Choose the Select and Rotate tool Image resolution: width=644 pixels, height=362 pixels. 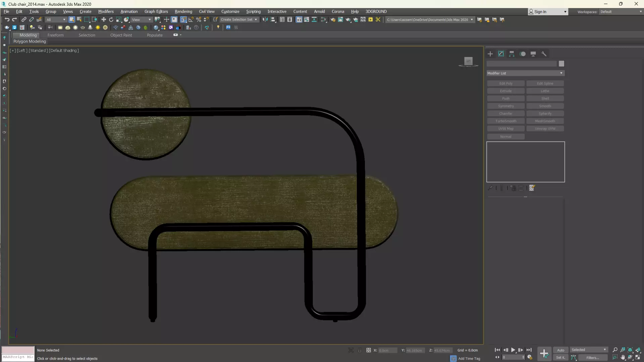[111, 19]
